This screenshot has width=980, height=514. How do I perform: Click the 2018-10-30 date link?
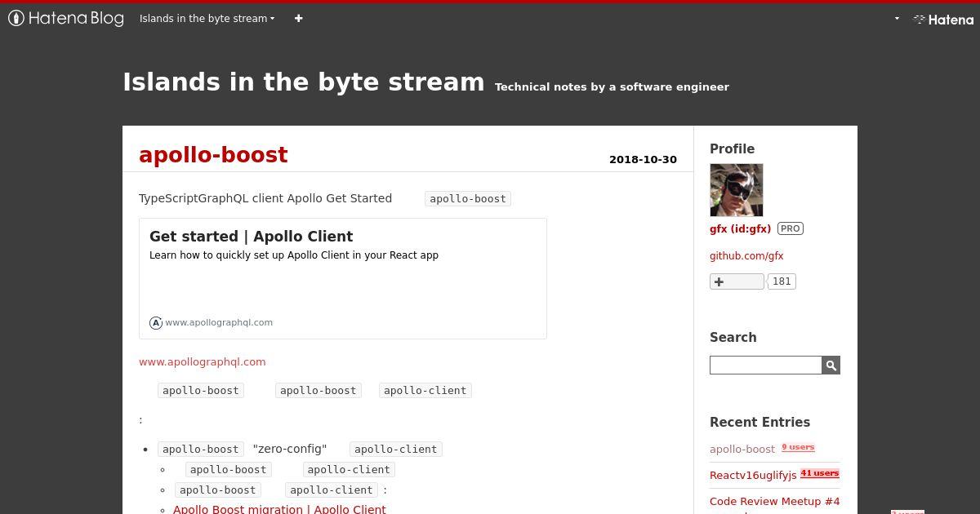pos(643,159)
